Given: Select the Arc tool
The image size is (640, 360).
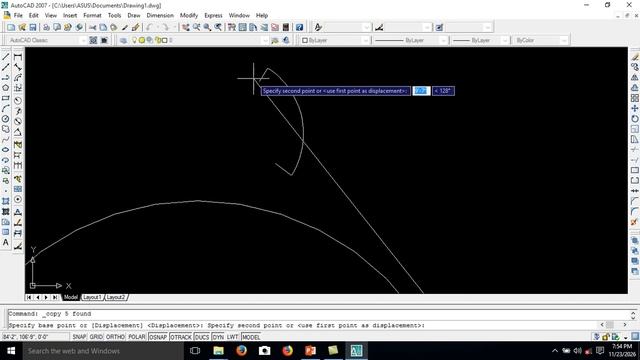Looking at the screenshot, I should click(x=6, y=109).
